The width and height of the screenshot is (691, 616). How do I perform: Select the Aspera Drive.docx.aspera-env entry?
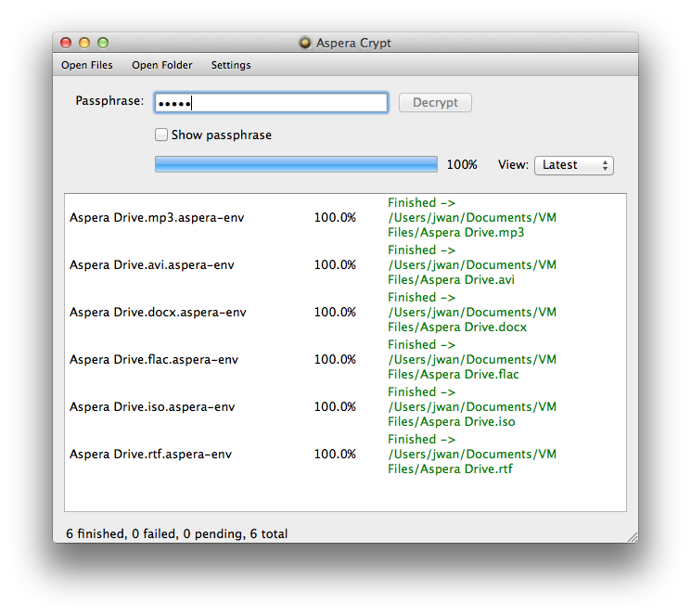tap(156, 313)
